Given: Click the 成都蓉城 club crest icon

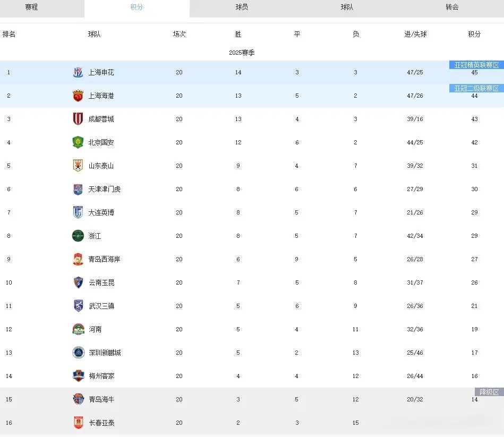Looking at the screenshot, I should click(x=78, y=119).
